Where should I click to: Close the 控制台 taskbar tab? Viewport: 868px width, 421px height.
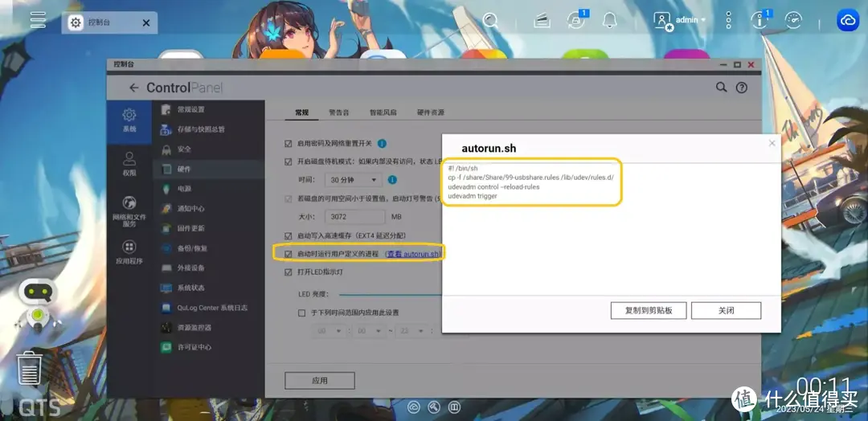coord(146,22)
